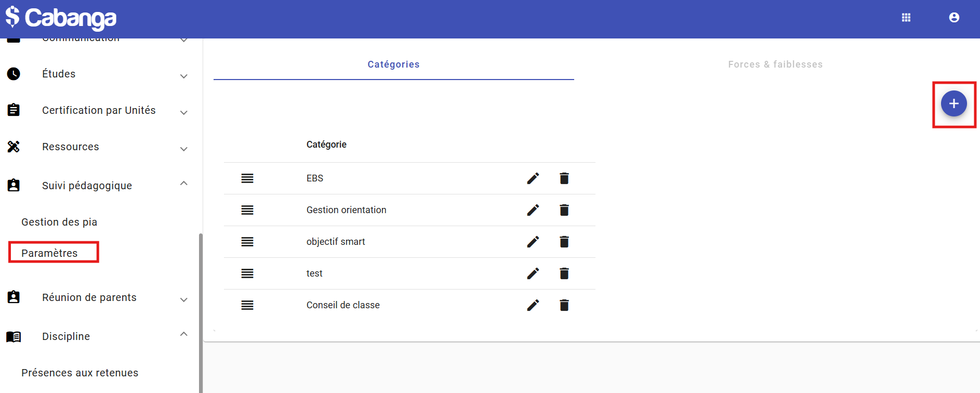The image size is (980, 393).
Task: Open the apps grid icon in the header
Action: pyautogui.click(x=906, y=18)
